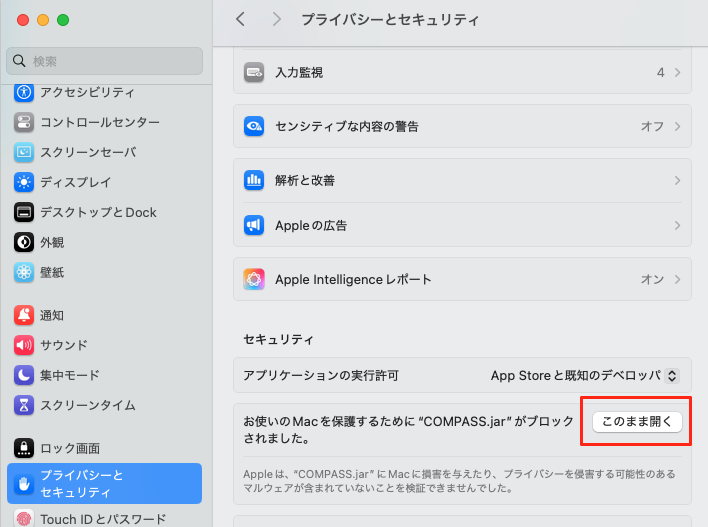
Task: Open the 解析と改善 row
Action: pos(462,181)
